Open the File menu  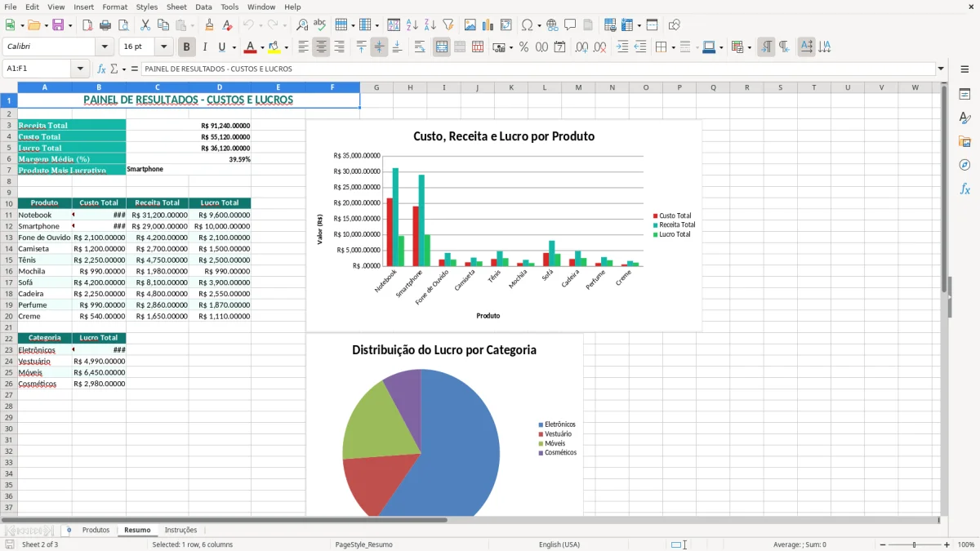click(10, 7)
